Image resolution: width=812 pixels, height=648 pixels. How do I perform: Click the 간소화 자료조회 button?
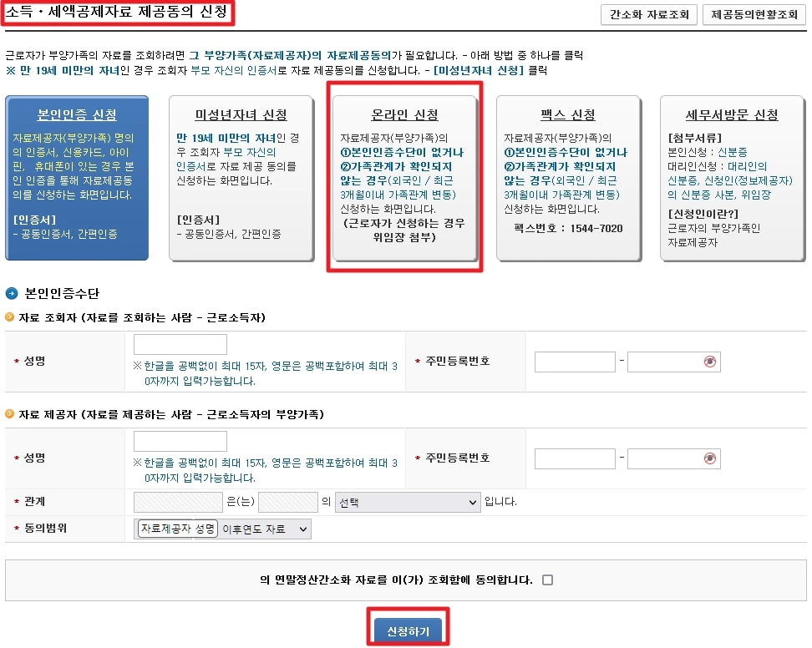tap(649, 14)
